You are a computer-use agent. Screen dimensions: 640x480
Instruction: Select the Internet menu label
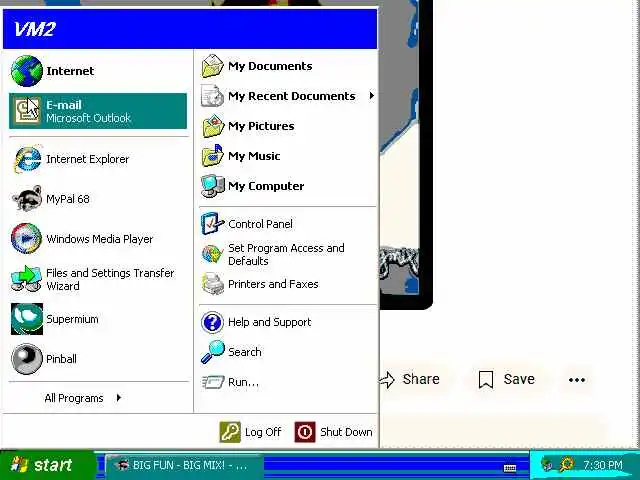coord(70,71)
